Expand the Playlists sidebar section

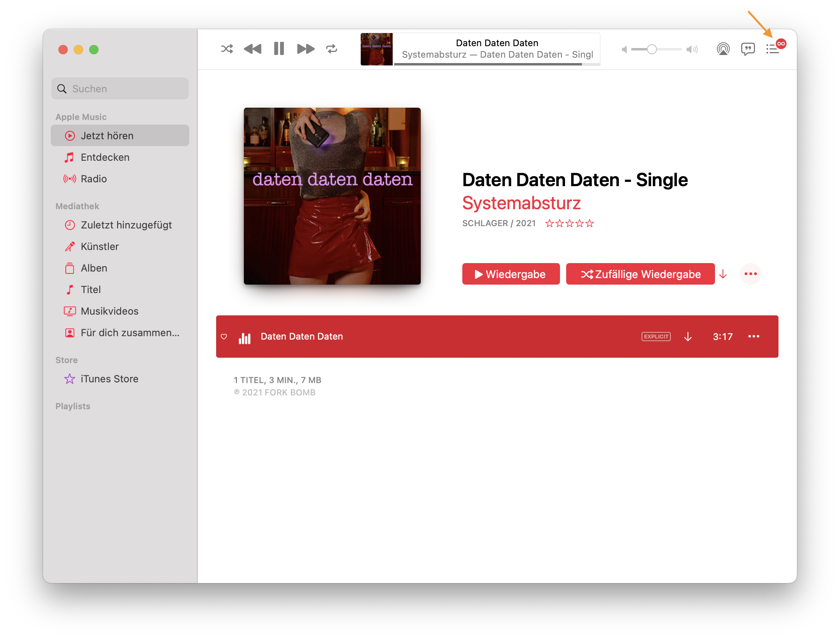pos(73,406)
